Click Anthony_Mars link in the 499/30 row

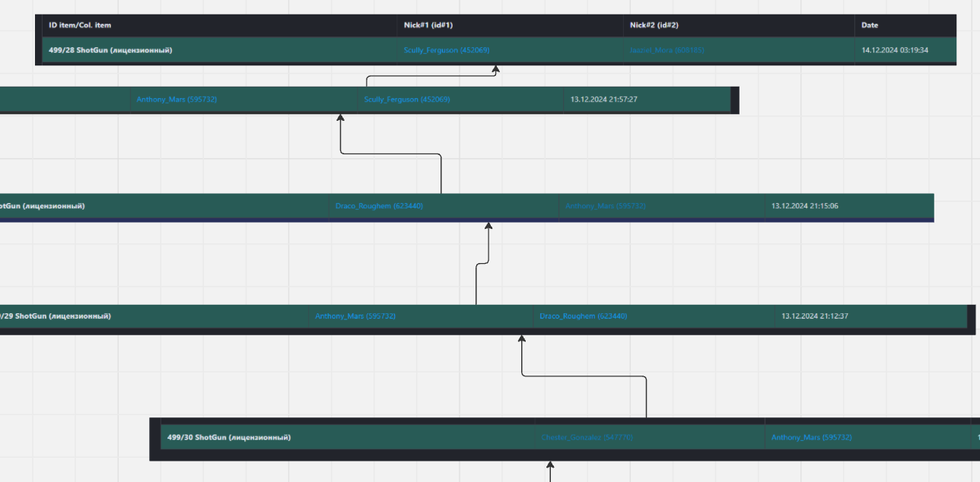(x=811, y=438)
